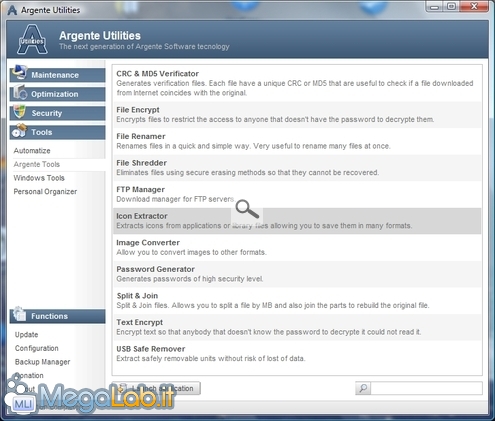This screenshot has height=421, width=495.
Task: Select Personal Organizer submenu item
Action: [x=45, y=192]
